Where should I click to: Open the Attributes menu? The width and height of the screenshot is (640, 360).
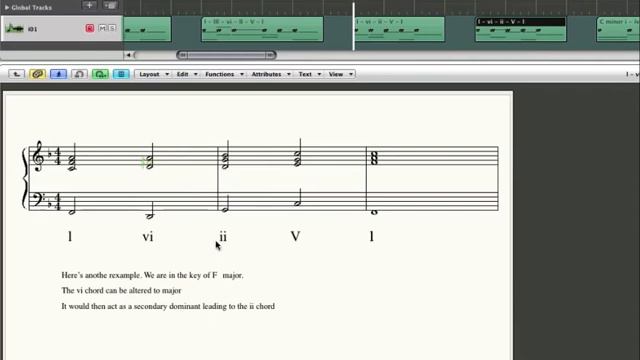(x=270, y=74)
